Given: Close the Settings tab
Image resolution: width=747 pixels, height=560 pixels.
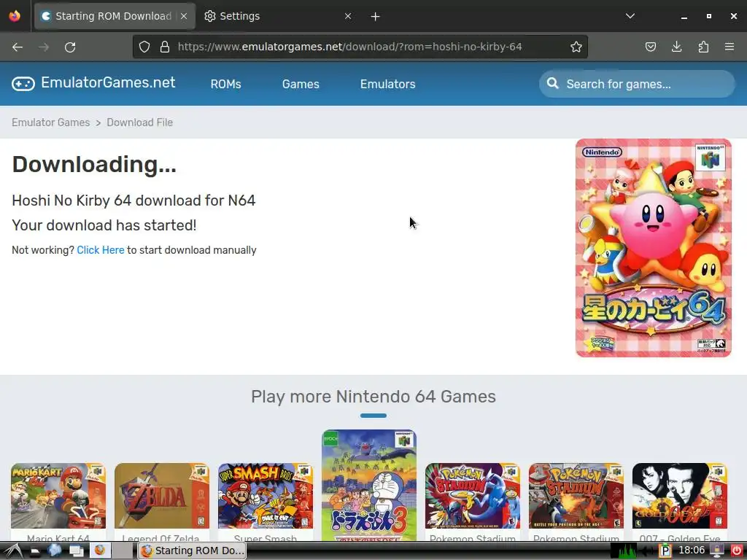Looking at the screenshot, I should [x=348, y=16].
